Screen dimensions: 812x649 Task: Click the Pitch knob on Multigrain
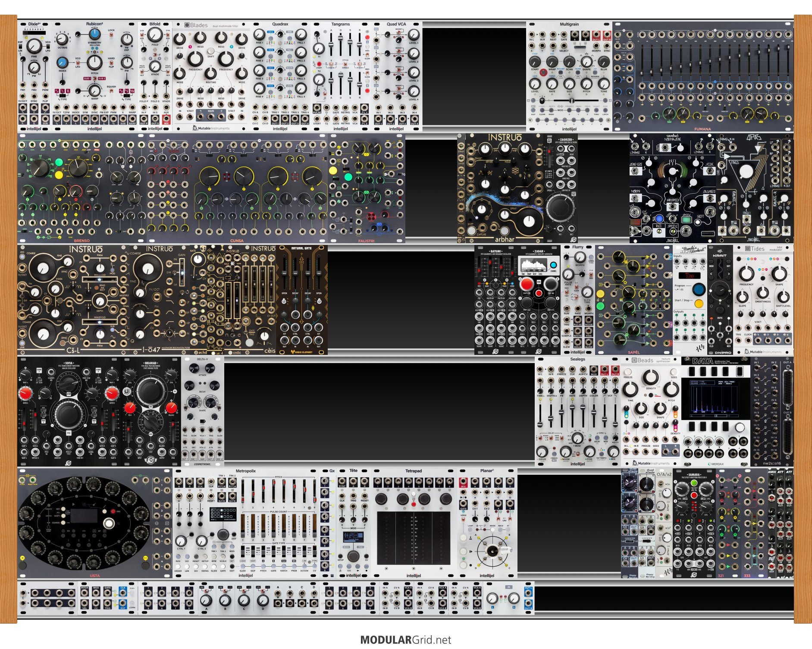(586, 83)
